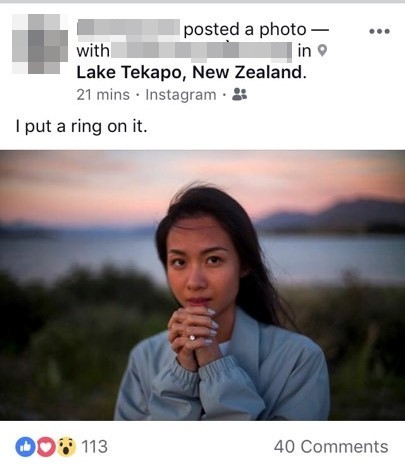Tap the ring on the clasped hands in photo
The width and height of the screenshot is (405, 465).
(x=192, y=338)
